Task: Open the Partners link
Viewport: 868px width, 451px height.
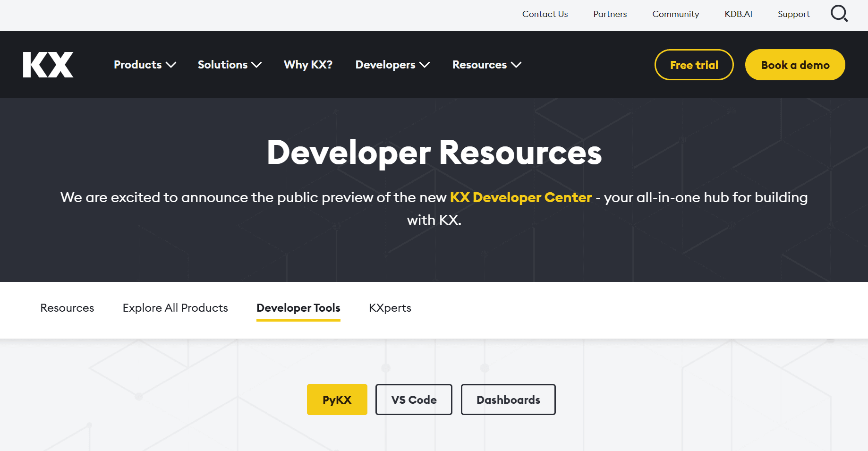Action: click(x=610, y=14)
